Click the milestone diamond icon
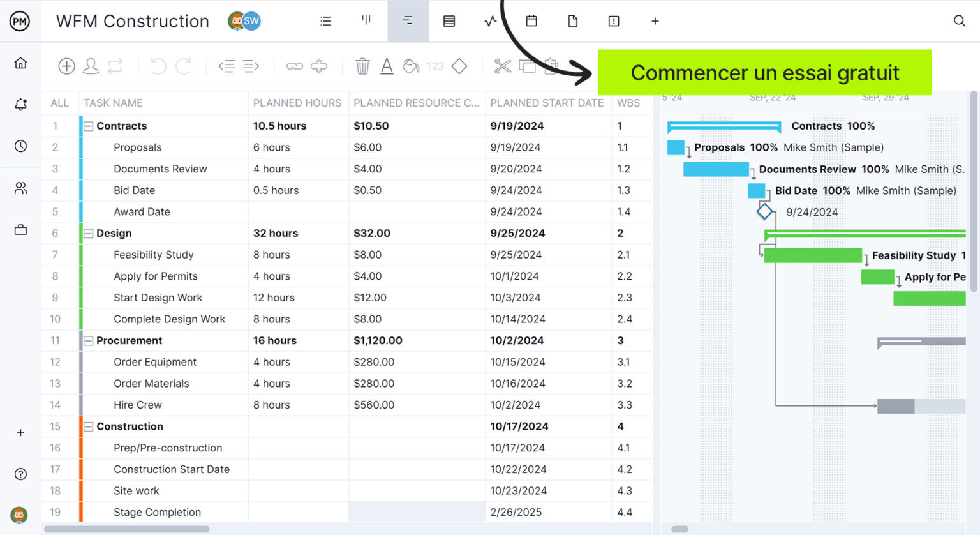The width and height of the screenshot is (980, 535). point(459,66)
